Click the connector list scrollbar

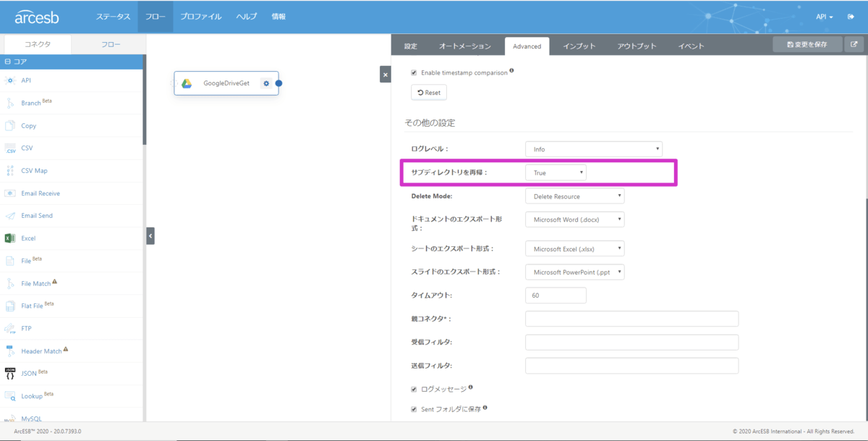pos(145,101)
